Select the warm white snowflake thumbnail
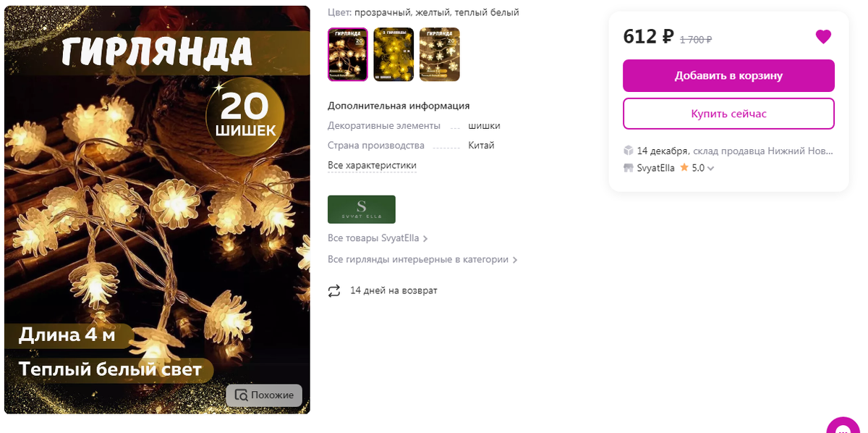This screenshot has width=868, height=433. pos(440,54)
